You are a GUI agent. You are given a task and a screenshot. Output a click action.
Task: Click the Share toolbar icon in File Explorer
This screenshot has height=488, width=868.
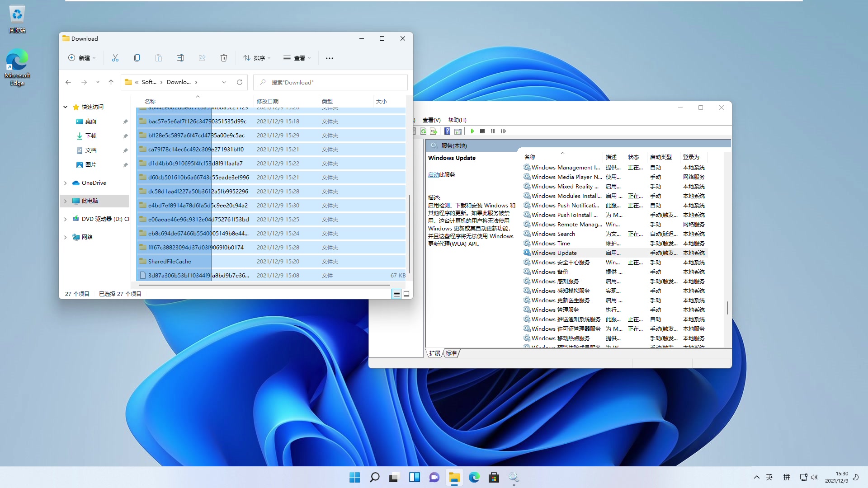pyautogui.click(x=202, y=58)
